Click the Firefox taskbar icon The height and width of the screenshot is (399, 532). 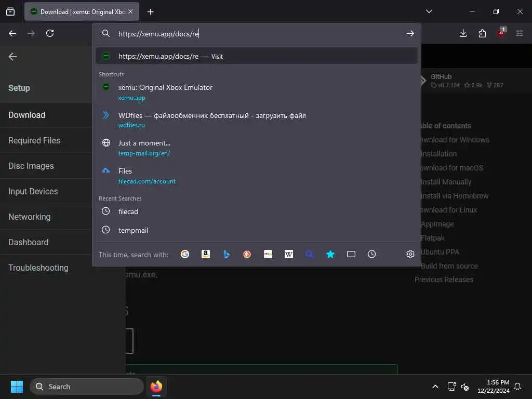tap(156, 387)
